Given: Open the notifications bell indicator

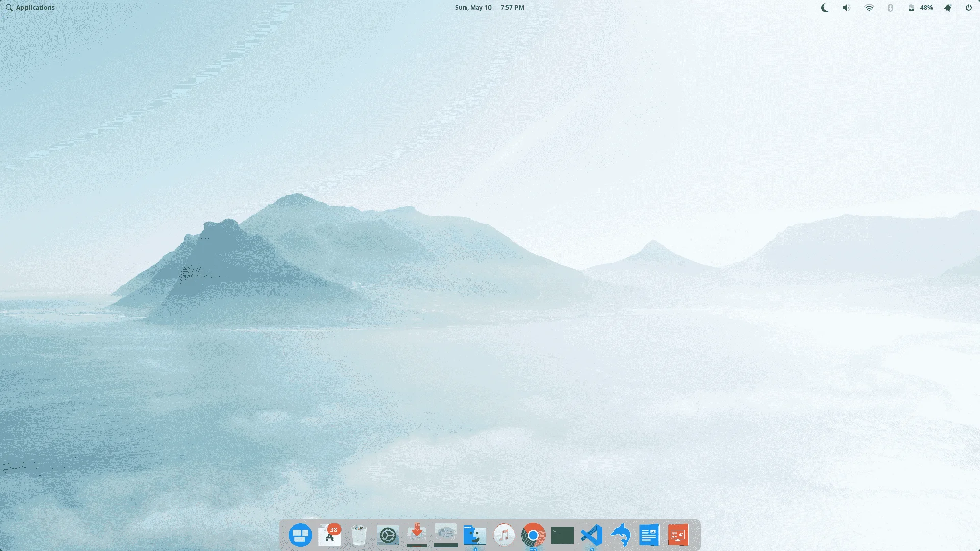Looking at the screenshot, I should 948,8.
